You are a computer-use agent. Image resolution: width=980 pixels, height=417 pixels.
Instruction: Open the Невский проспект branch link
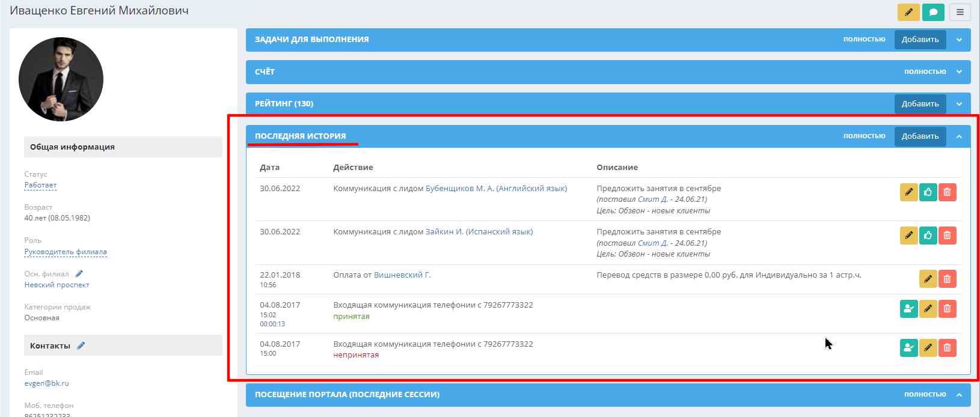[x=57, y=285]
